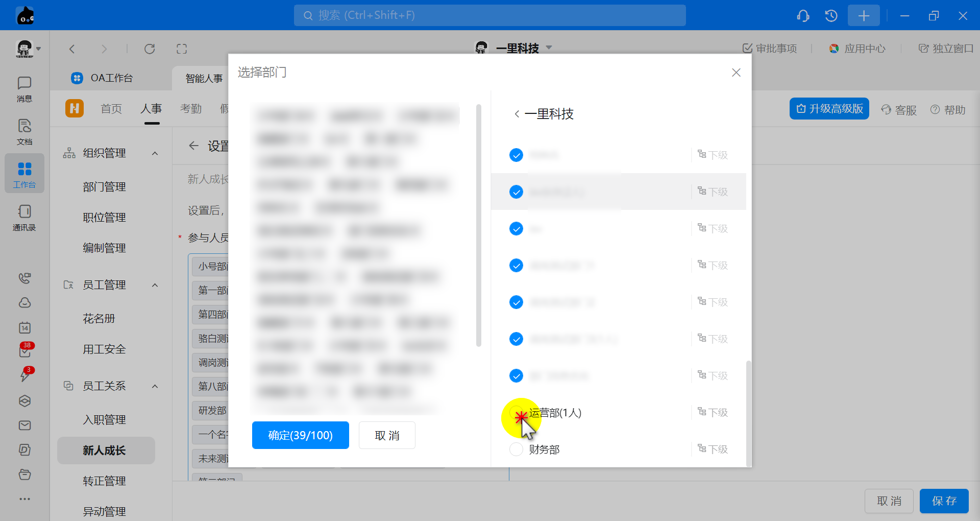Collapse the 员工管理 section

tap(155, 285)
